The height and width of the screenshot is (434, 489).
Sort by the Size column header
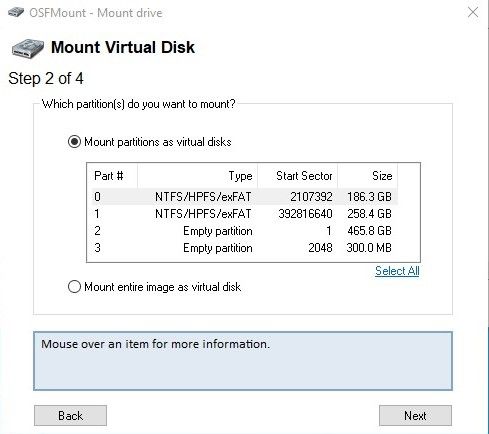(x=367, y=176)
